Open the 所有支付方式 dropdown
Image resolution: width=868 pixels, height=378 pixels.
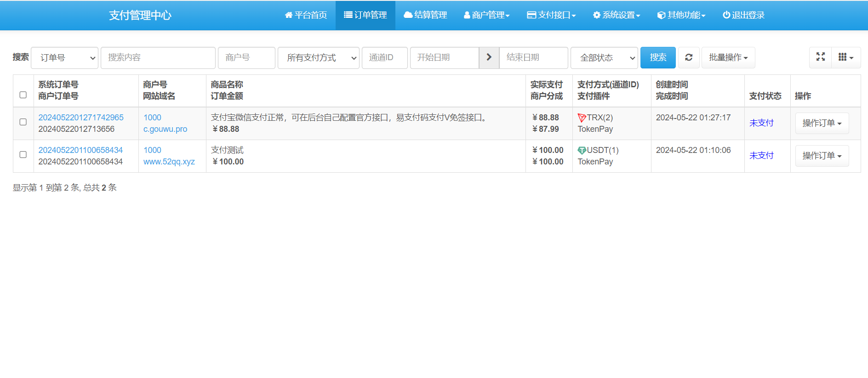pyautogui.click(x=318, y=58)
